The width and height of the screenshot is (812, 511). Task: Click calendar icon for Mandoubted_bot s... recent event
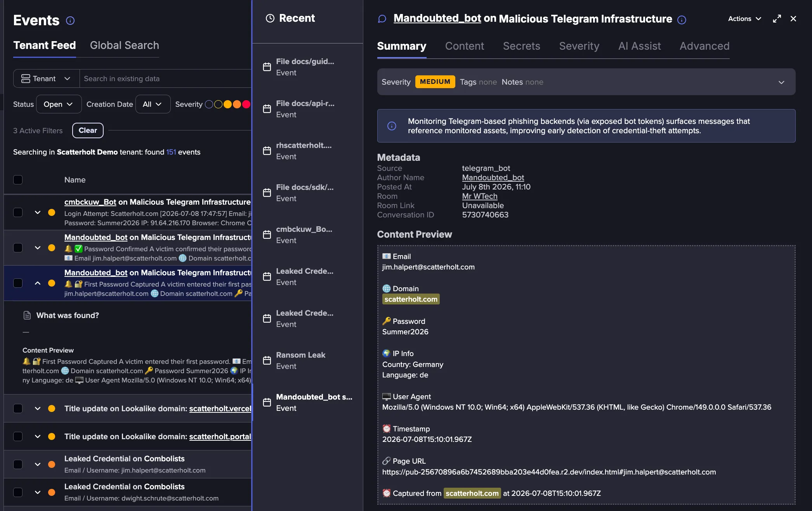pyautogui.click(x=267, y=402)
